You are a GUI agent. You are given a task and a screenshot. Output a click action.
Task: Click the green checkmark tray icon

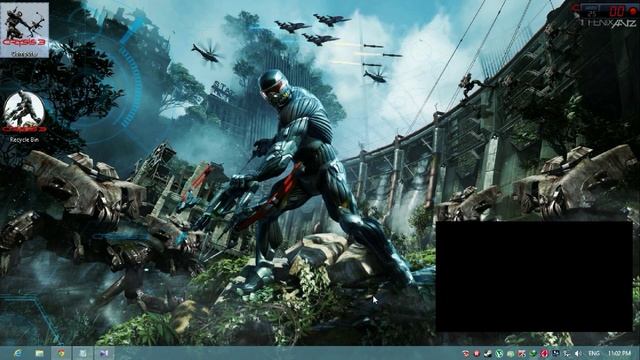click(x=533, y=353)
